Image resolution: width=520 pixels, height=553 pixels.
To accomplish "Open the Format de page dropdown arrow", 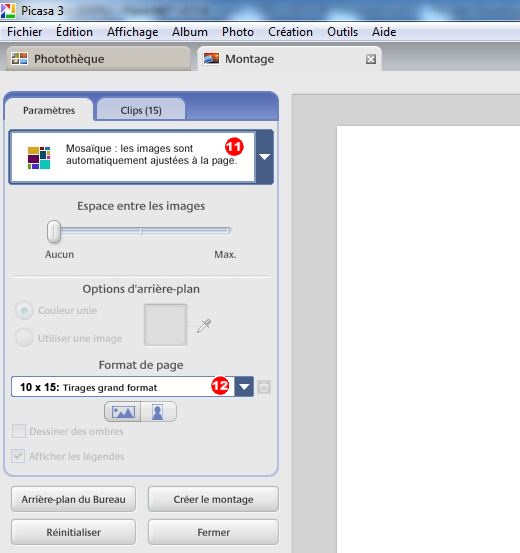I will click(244, 387).
